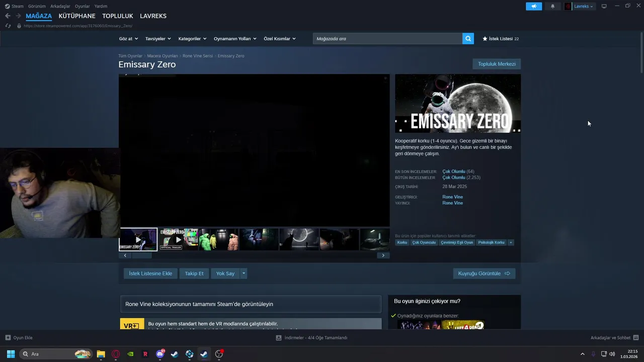Select the Çevrimiçi Eşli Oyun tag
The width and height of the screenshot is (644, 362).
click(x=457, y=242)
